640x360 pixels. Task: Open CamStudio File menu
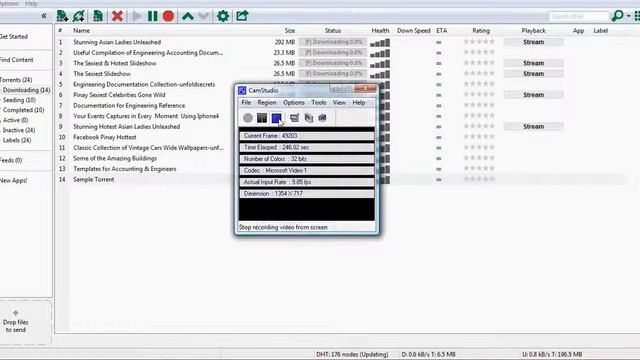coord(246,102)
